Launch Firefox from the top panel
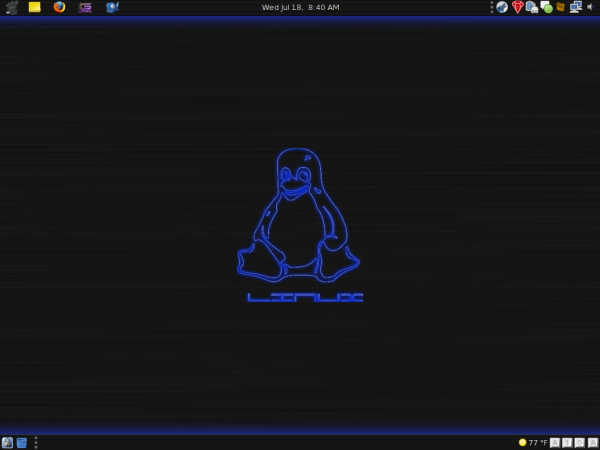 (59, 7)
